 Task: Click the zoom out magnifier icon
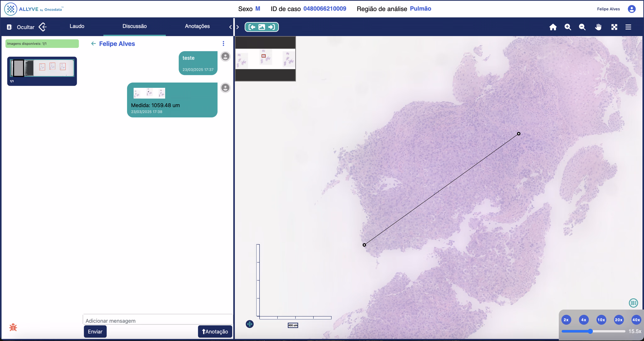pyautogui.click(x=582, y=27)
